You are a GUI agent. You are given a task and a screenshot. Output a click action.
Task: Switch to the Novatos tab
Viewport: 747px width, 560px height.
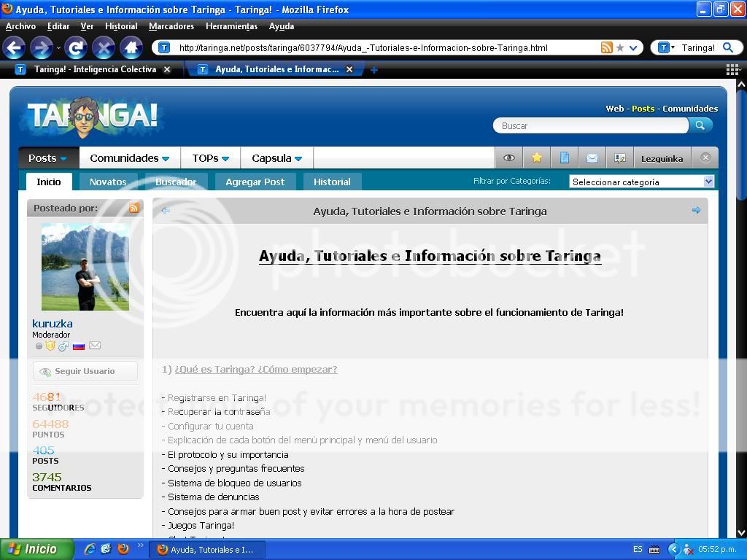[x=108, y=182]
